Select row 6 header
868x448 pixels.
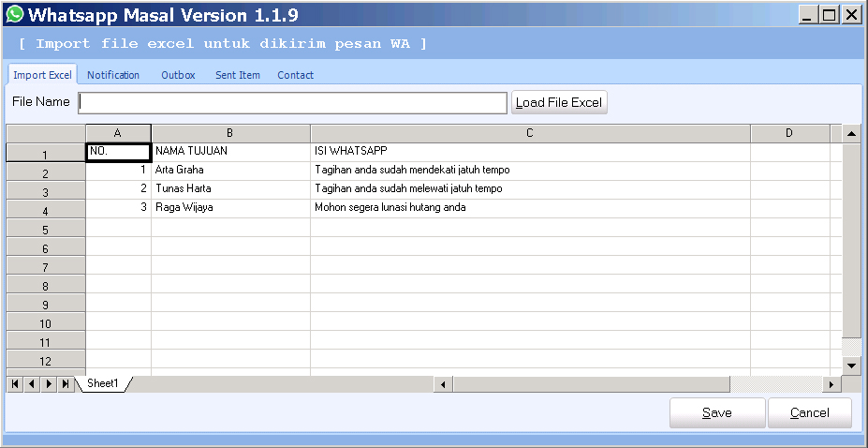click(46, 247)
